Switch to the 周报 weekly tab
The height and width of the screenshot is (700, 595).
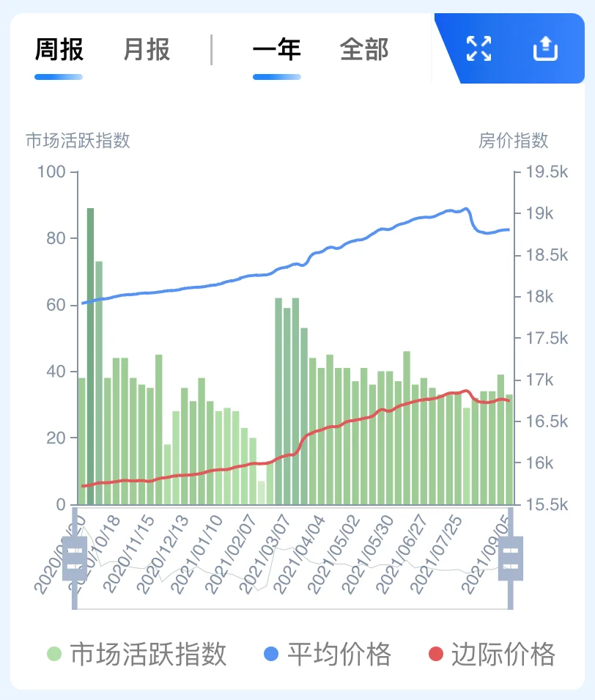[x=59, y=50]
